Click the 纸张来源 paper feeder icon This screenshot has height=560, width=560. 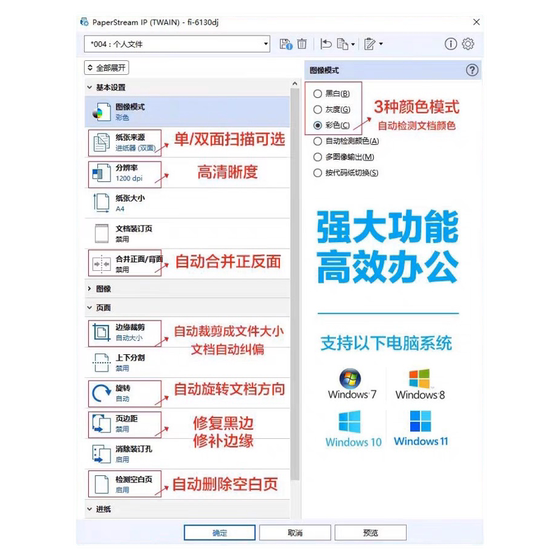pyautogui.click(x=102, y=142)
